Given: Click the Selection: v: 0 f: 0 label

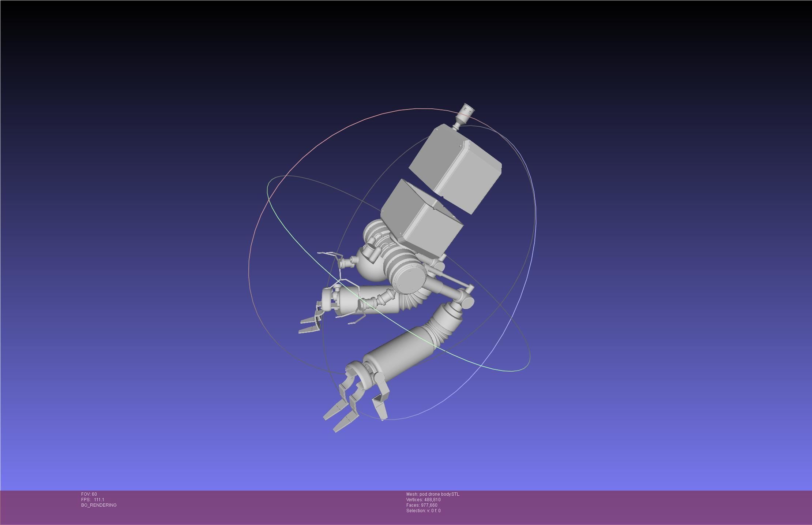Looking at the screenshot, I should [x=423, y=511].
